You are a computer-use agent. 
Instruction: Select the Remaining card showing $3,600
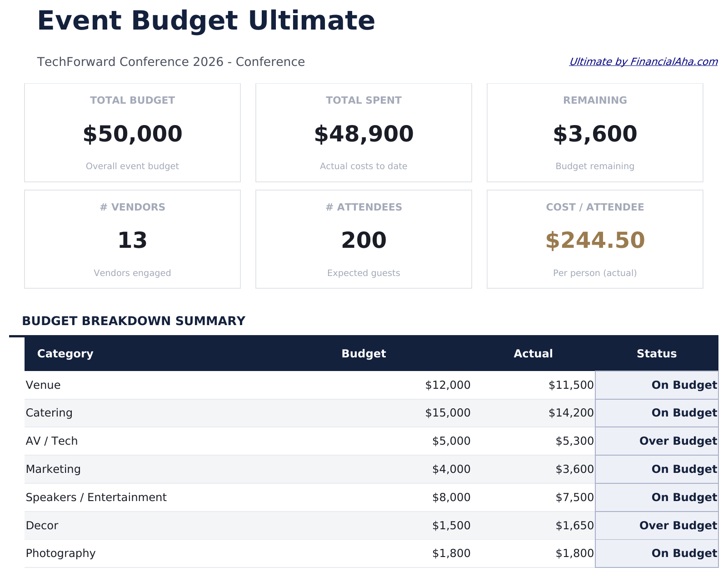(x=594, y=134)
